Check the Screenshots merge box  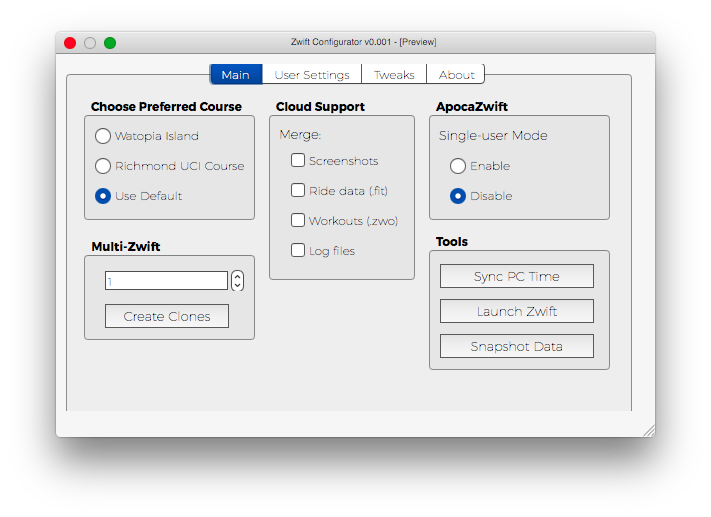point(297,160)
